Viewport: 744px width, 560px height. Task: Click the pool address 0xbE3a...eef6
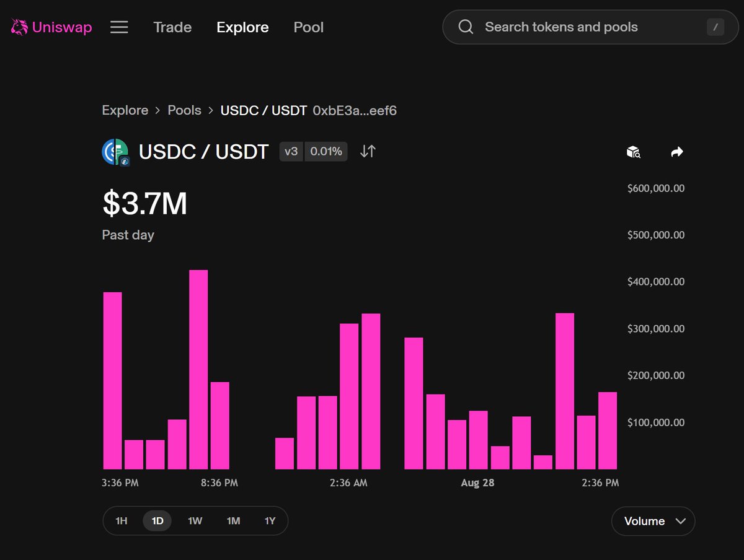tap(355, 110)
